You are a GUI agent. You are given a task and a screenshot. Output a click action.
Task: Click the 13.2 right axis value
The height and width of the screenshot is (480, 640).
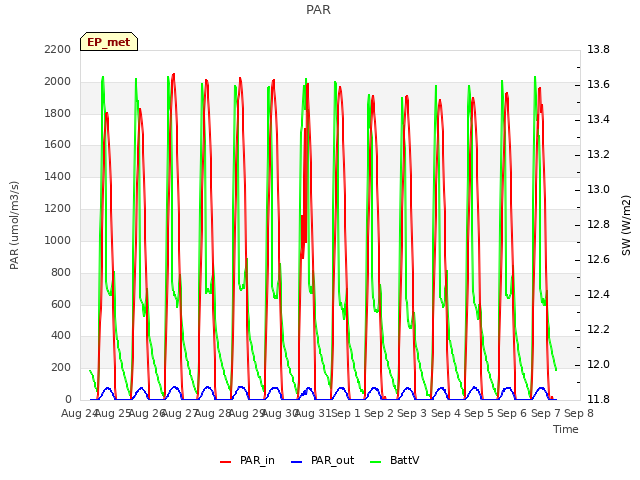click(598, 154)
